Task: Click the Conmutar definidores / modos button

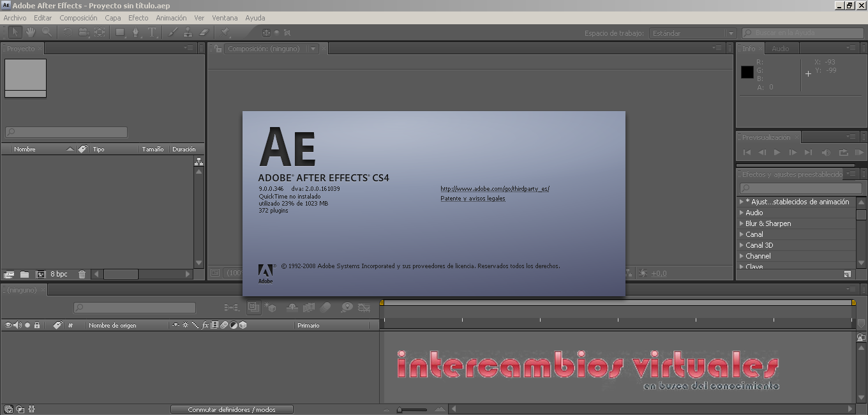Action: coord(232,409)
